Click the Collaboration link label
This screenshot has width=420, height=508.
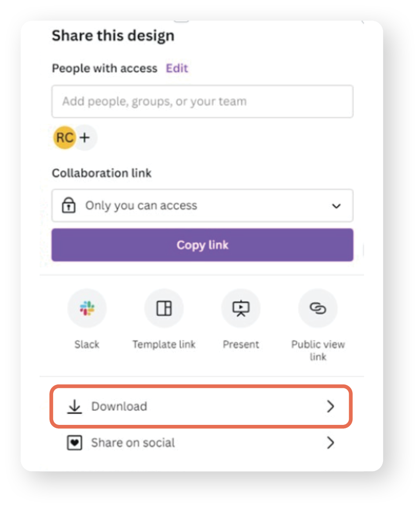tap(102, 172)
